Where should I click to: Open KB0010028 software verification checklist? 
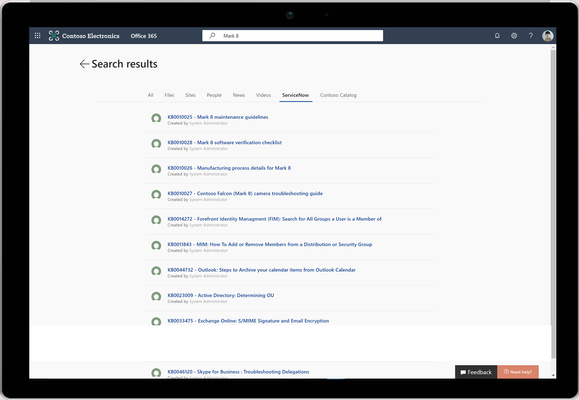(x=225, y=143)
